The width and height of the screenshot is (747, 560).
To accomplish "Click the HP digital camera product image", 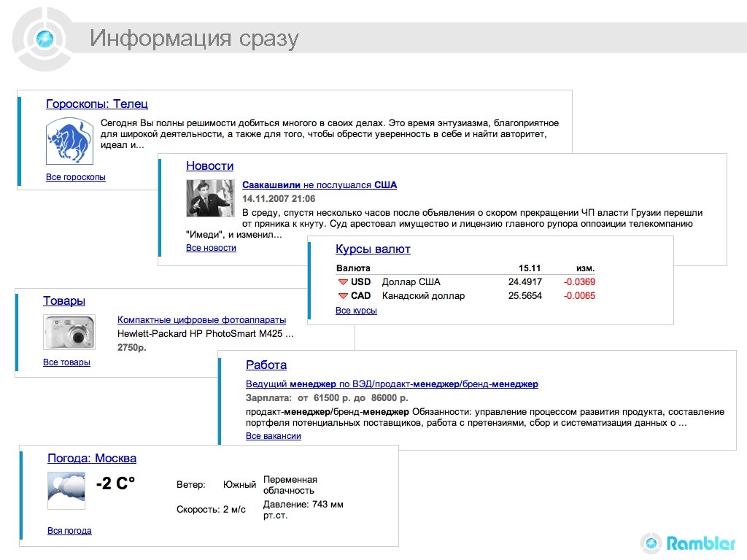I will point(69,332).
